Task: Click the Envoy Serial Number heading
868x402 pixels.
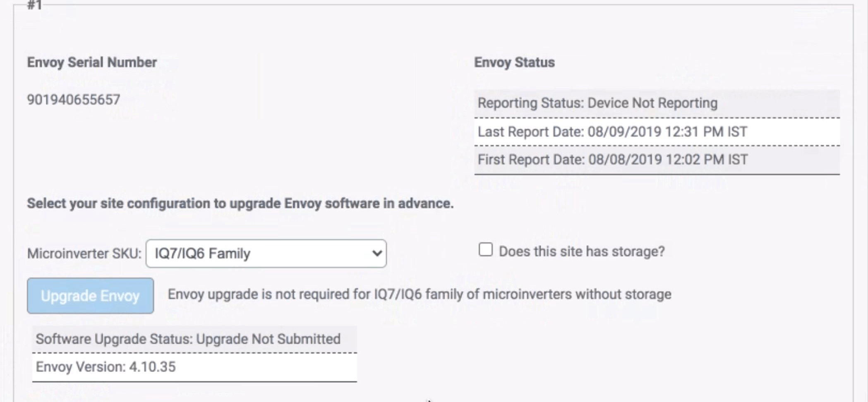Action: pyautogui.click(x=92, y=62)
